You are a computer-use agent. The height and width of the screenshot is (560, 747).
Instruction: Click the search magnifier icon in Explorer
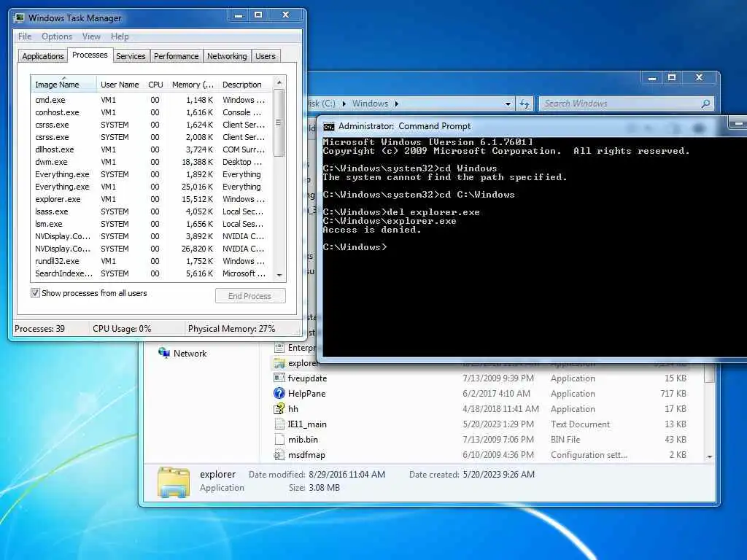coord(705,104)
